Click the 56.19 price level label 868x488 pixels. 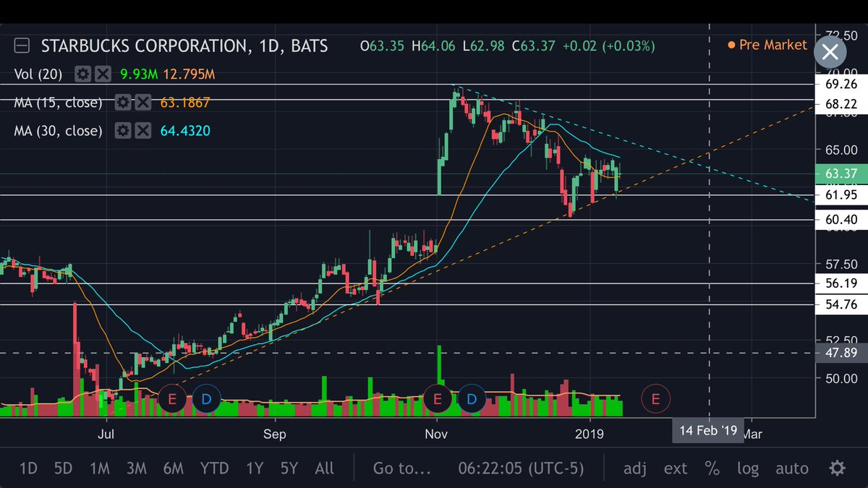point(840,283)
